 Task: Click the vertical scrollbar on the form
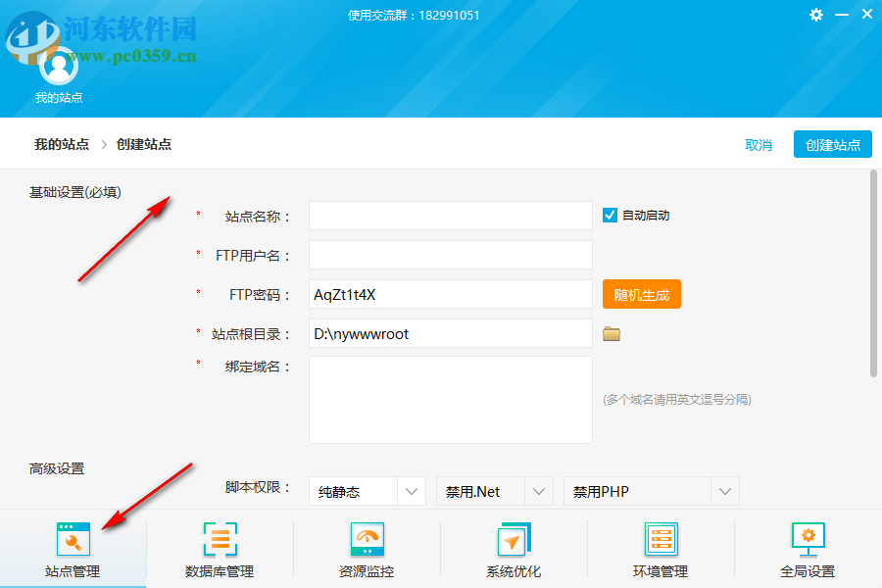pyautogui.click(x=873, y=273)
